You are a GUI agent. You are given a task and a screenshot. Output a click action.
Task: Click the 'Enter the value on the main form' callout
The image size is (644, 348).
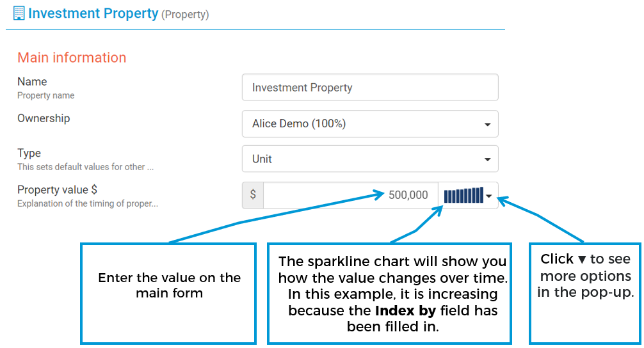tap(168, 293)
